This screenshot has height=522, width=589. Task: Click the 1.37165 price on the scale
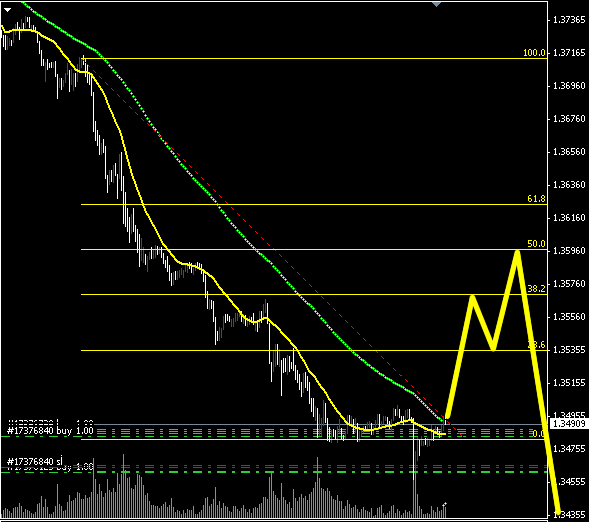[569, 53]
